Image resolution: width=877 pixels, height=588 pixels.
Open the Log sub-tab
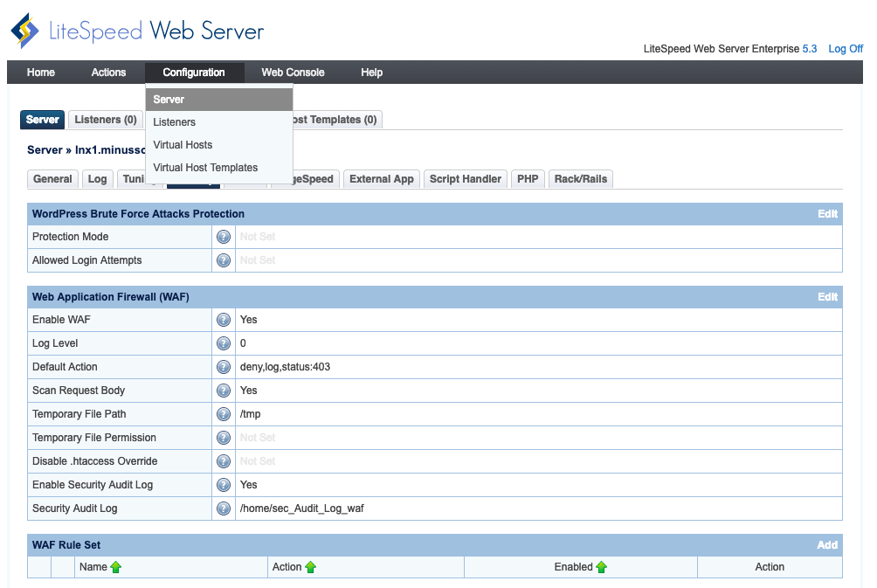pos(97,179)
